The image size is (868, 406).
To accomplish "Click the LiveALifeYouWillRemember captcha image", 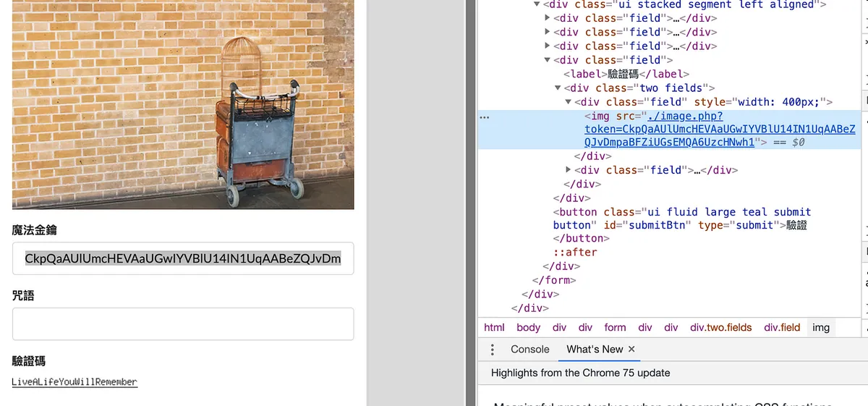I will pos(75,381).
